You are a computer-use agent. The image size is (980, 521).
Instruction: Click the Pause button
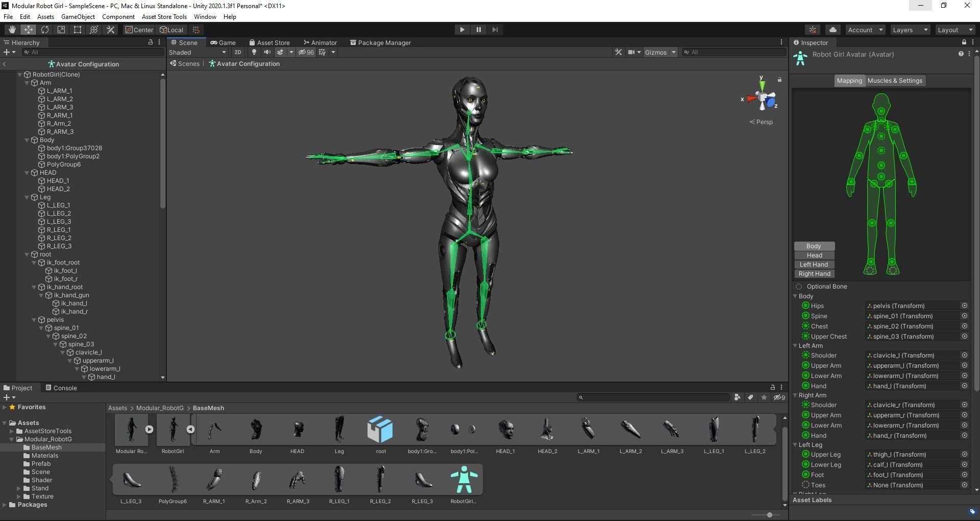pos(478,30)
